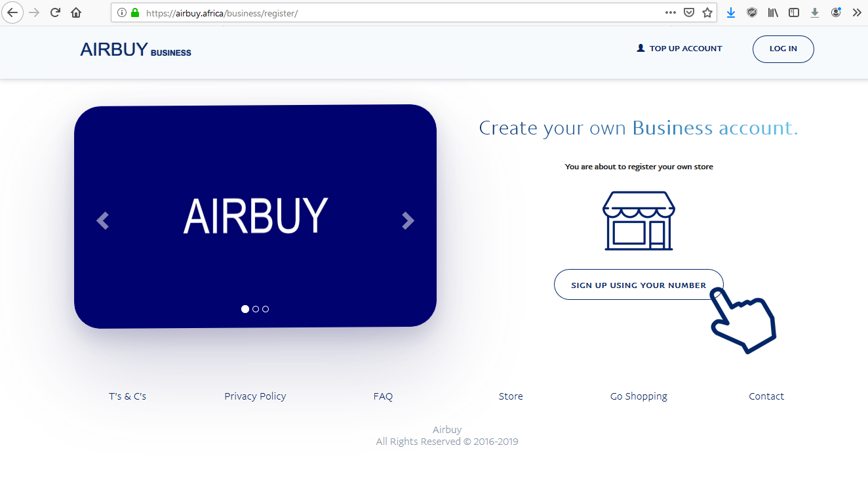Viewport: 868px width, 479px height.
Task: Toggle the Firefox sidebar view
Action: tap(794, 12)
